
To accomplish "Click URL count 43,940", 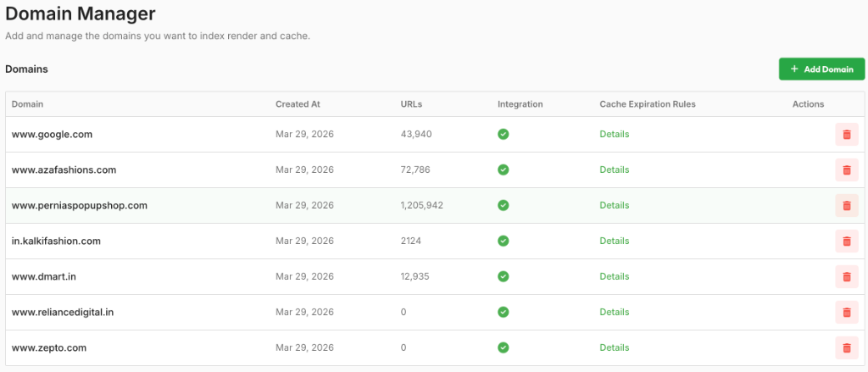I will tap(416, 134).
